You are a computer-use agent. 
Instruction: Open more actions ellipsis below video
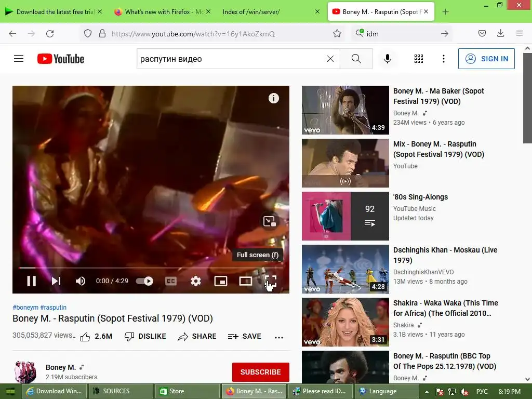coord(279,337)
